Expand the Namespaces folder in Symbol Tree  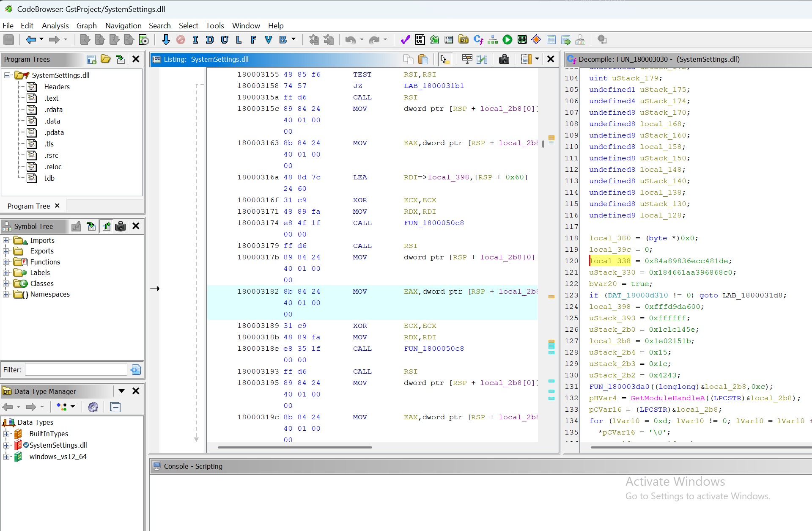click(x=6, y=294)
